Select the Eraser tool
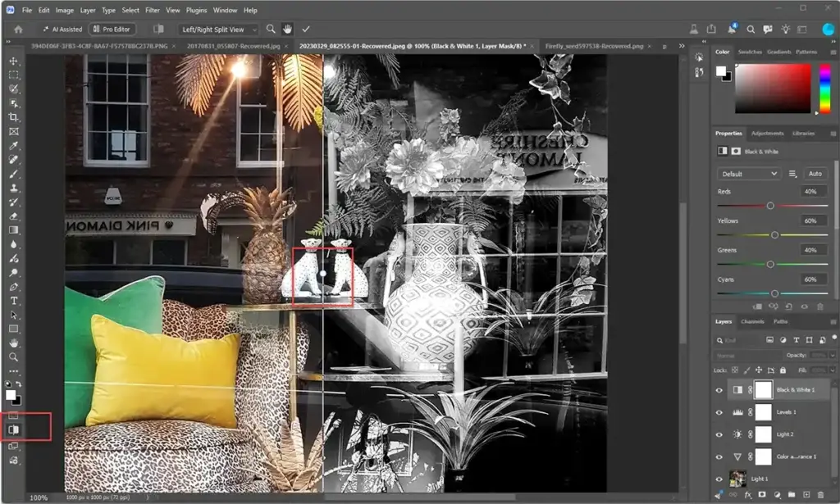The image size is (840, 504). click(13, 216)
